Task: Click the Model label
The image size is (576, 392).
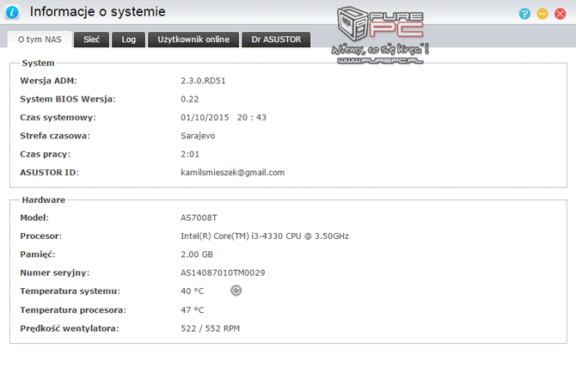Action: pyautogui.click(x=34, y=217)
